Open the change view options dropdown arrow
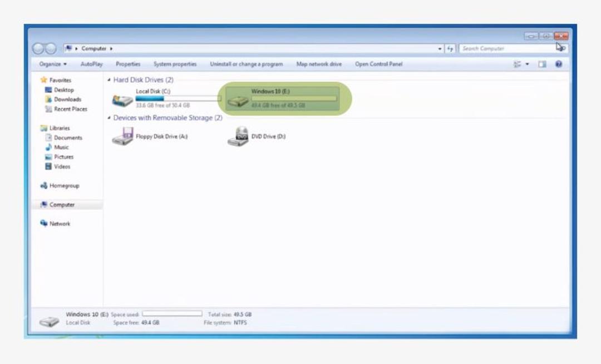This screenshot has height=364, width=601. pos(528,64)
